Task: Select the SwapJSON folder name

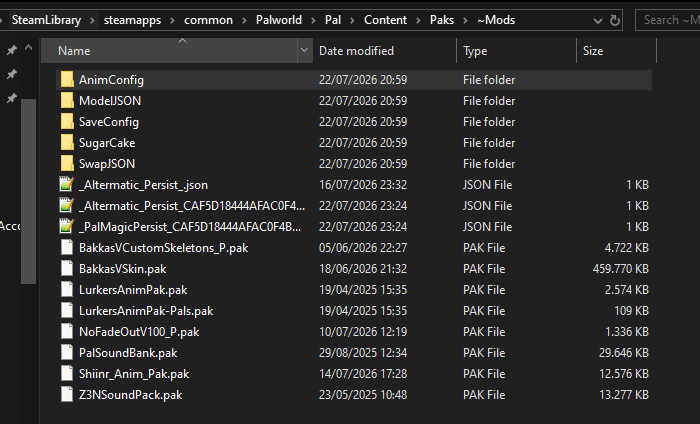Action: coord(107,164)
